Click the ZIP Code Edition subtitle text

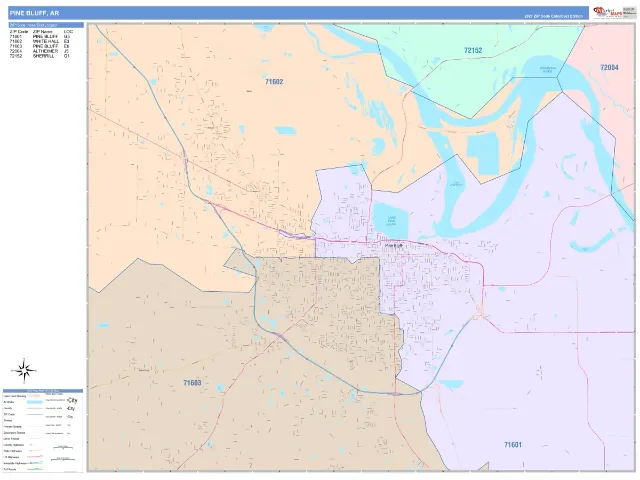pyautogui.click(x=553, y=16)
